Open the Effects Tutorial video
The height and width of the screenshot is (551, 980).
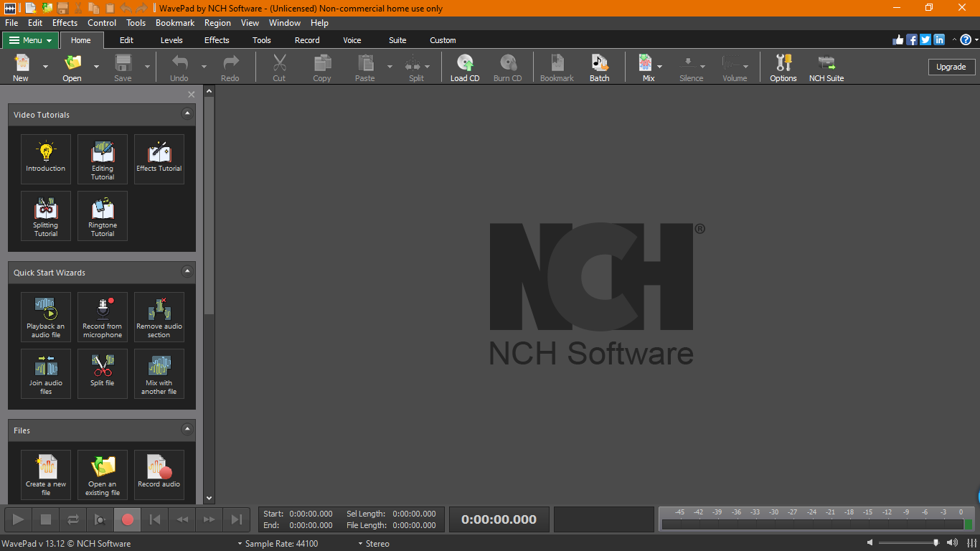[159, 159]
